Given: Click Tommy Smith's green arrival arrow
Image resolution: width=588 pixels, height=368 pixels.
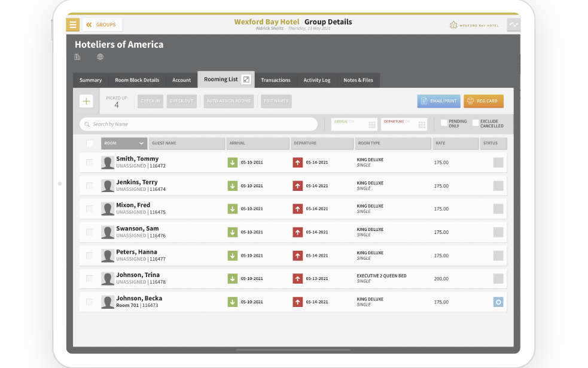Looking at the screenshot, I should [x=233, y=163].
